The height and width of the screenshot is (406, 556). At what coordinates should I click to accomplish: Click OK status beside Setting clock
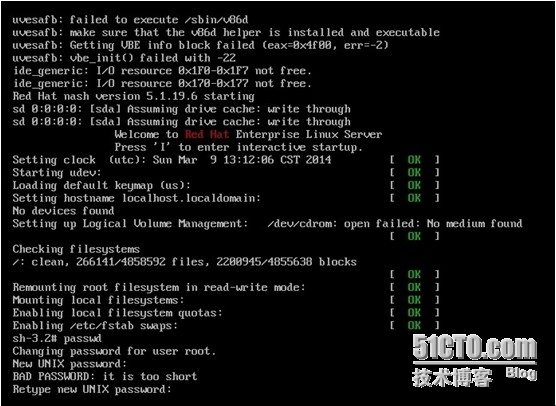click(414, 160)
